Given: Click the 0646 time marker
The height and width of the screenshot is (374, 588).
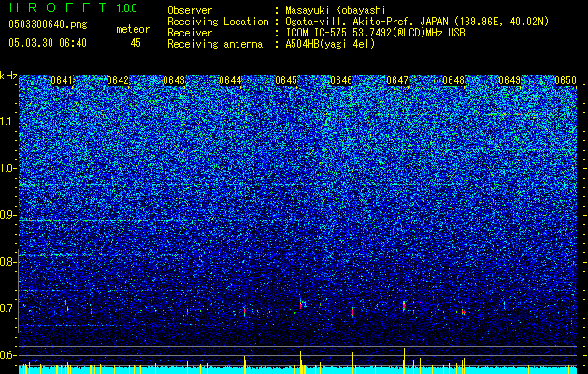Looking at the screenshot, I should click(x=341, y=80).
